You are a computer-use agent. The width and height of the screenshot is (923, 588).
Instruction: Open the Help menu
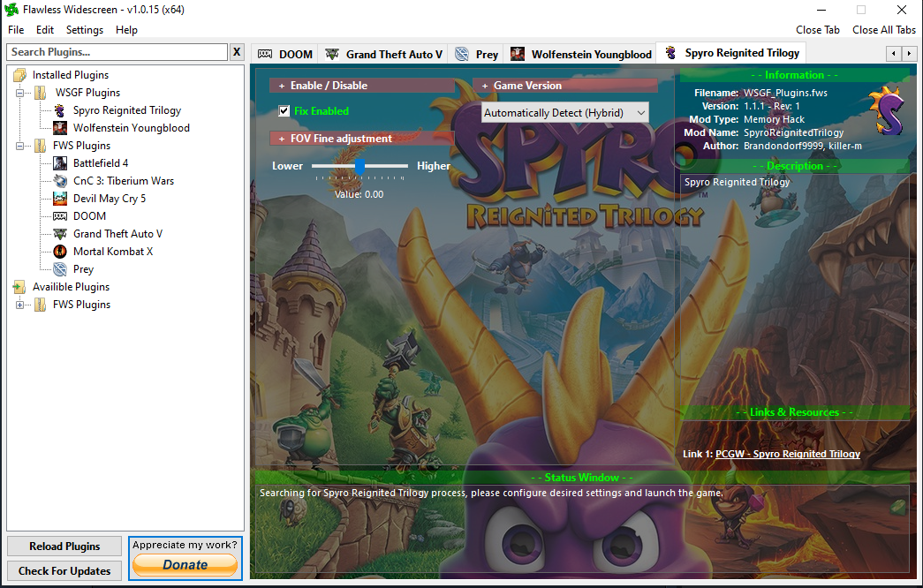[x=126, y=30]
